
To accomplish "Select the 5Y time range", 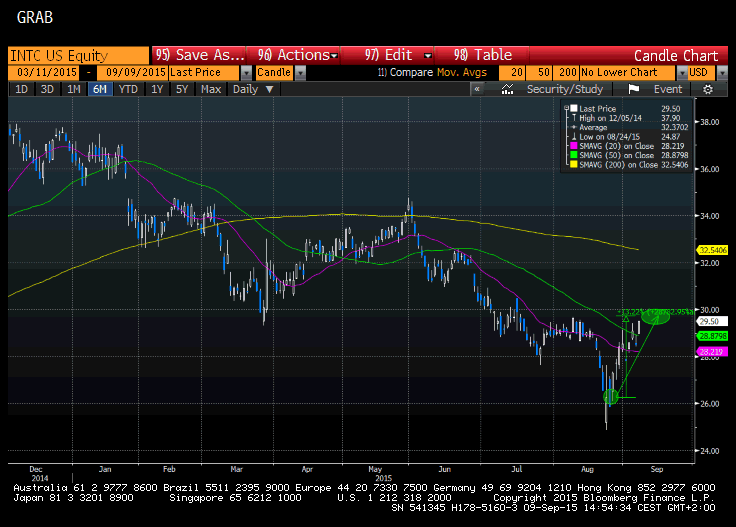I will coord(182,89).
